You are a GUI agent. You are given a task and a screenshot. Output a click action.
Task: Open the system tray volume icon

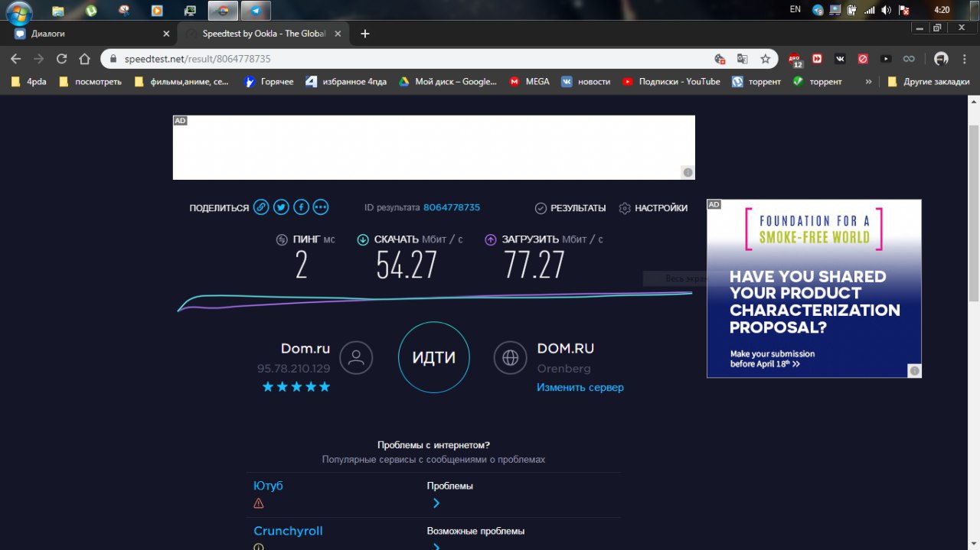tap(887, 10)
